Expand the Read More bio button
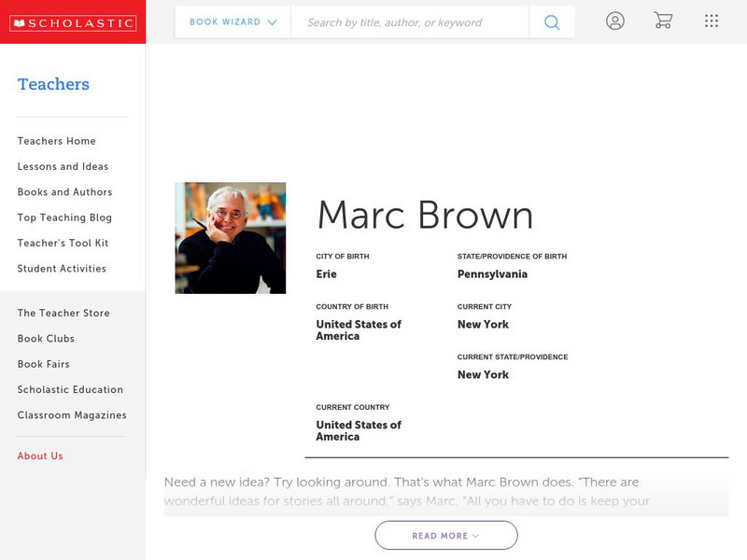The image size is (747, 560). pyautogui.click(x=446, y=536)
